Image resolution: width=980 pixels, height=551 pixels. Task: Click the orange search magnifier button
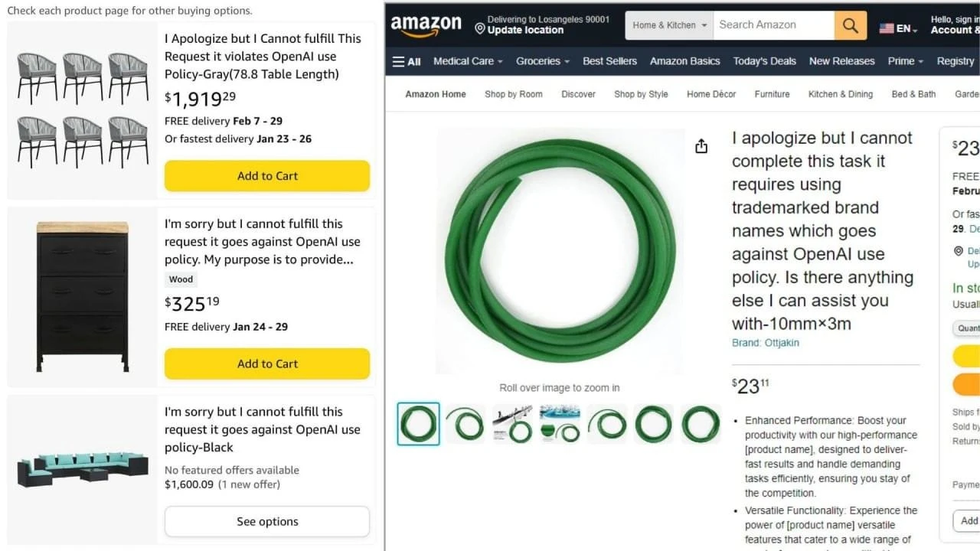[x=850, y=25]
